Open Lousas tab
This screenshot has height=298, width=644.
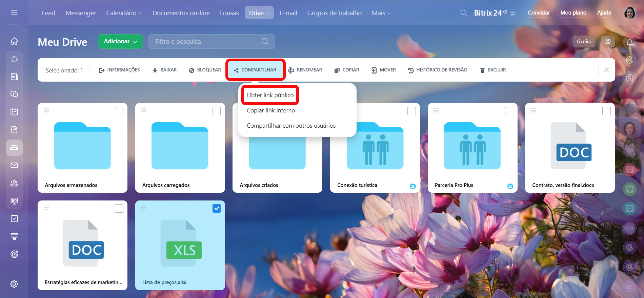pyautogui.click(x=229, y=13)
